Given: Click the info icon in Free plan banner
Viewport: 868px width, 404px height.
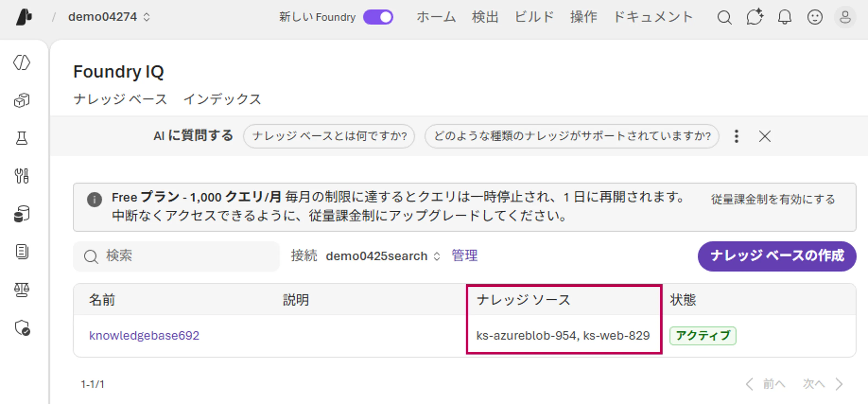Looking at the screenshot, I should tap(94, 199).
